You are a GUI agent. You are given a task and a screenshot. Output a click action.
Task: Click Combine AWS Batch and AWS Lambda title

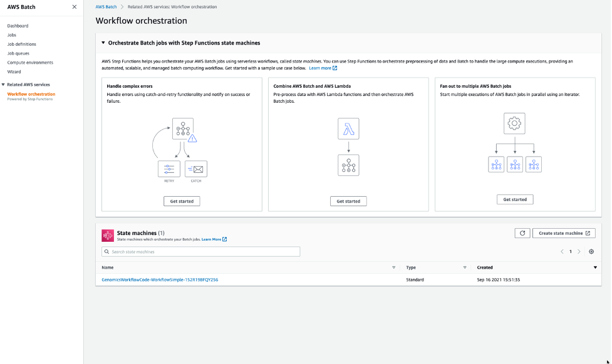pos(312,86)
